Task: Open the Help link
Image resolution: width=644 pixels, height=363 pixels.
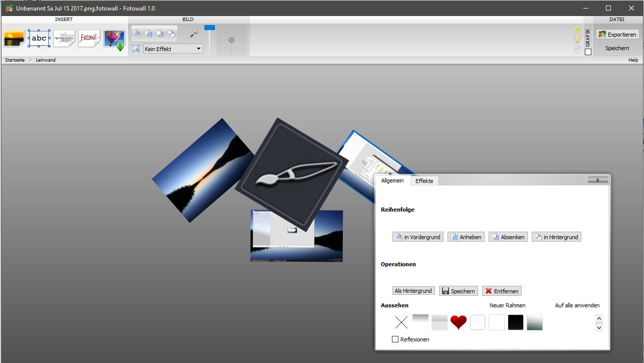Action: point(633,60)
